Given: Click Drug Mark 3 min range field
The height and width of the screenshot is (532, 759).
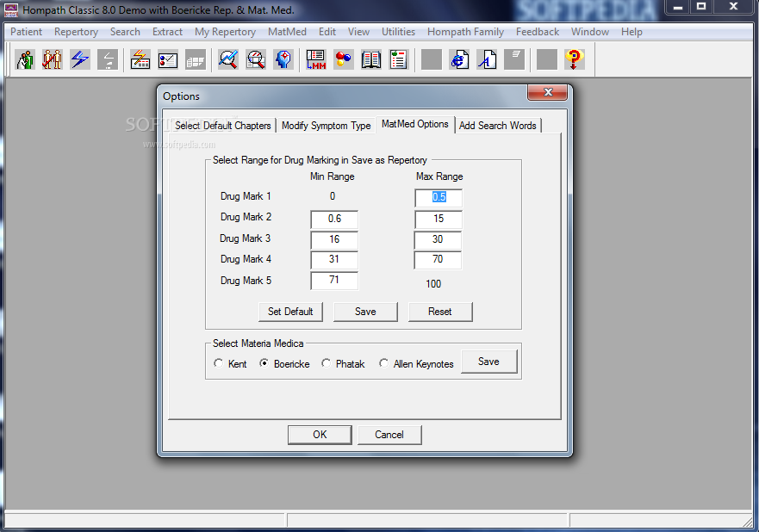Looking at the screenshot, I should [334, 240].
